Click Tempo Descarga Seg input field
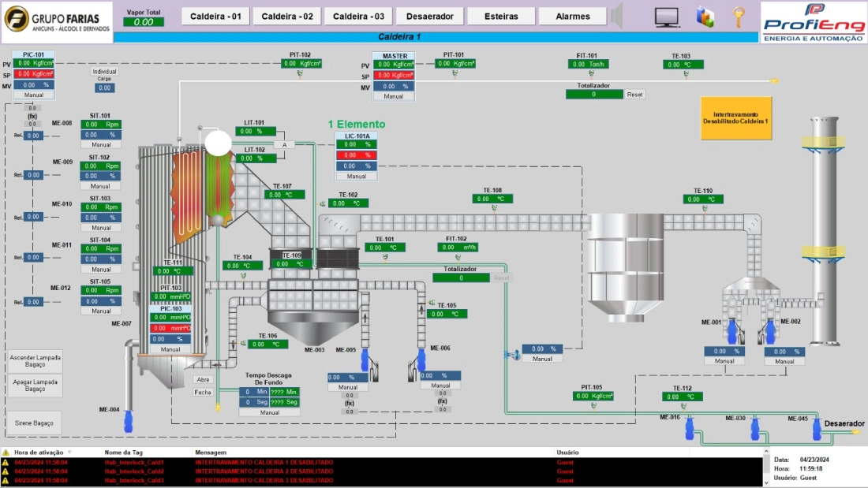 [254, 402]
